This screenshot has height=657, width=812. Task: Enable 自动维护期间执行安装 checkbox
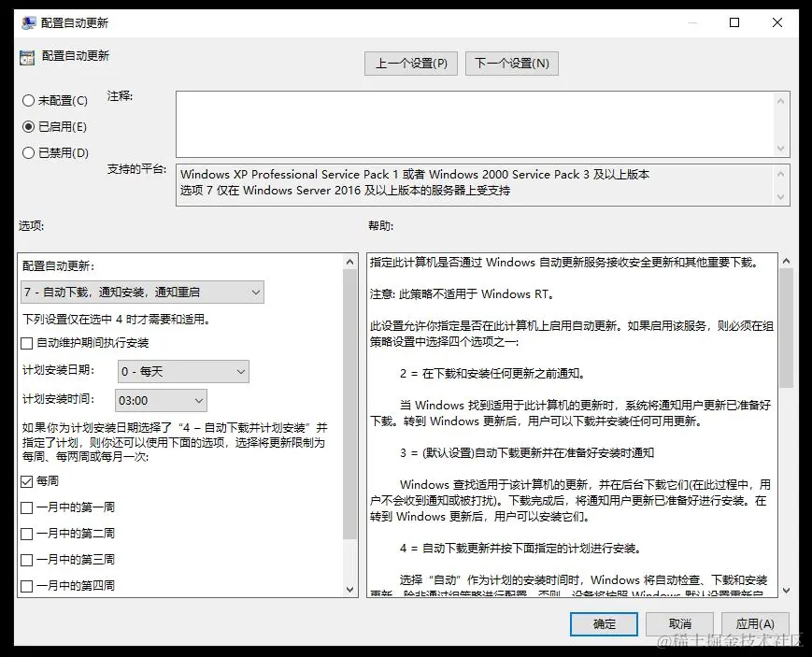click(26, 343)
